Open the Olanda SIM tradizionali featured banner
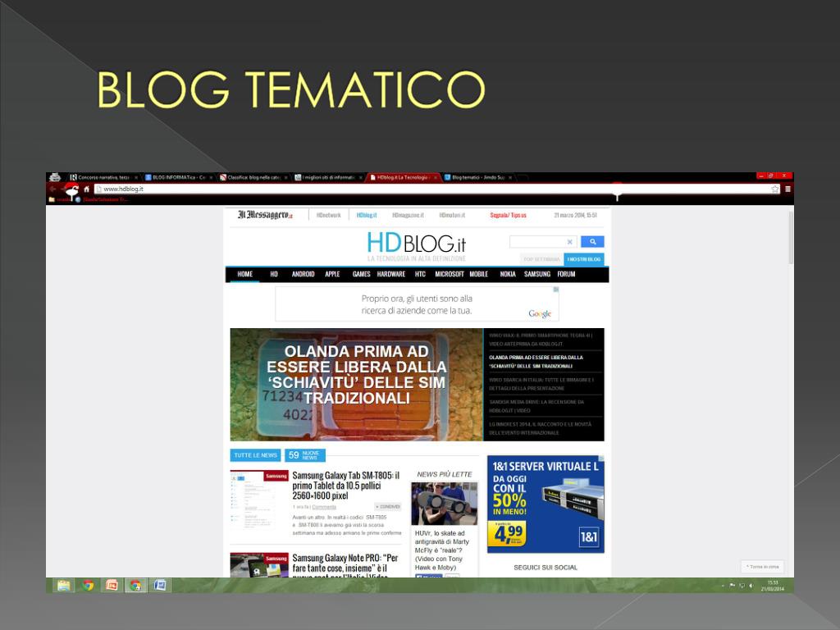Viewport: 840px width, 630px height. click(x=356, y=385)
